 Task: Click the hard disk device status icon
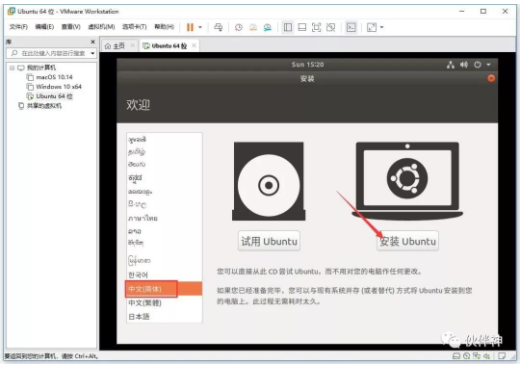point(456,356)
